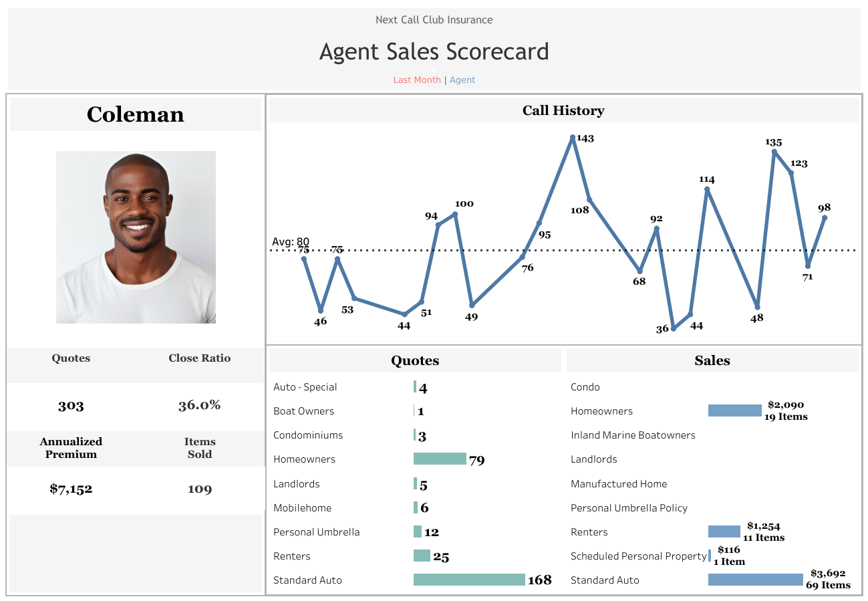The image size is (868, 601).
Task: Click the Standard Auto sales bar showing $3,692
Action: (755, 580)
